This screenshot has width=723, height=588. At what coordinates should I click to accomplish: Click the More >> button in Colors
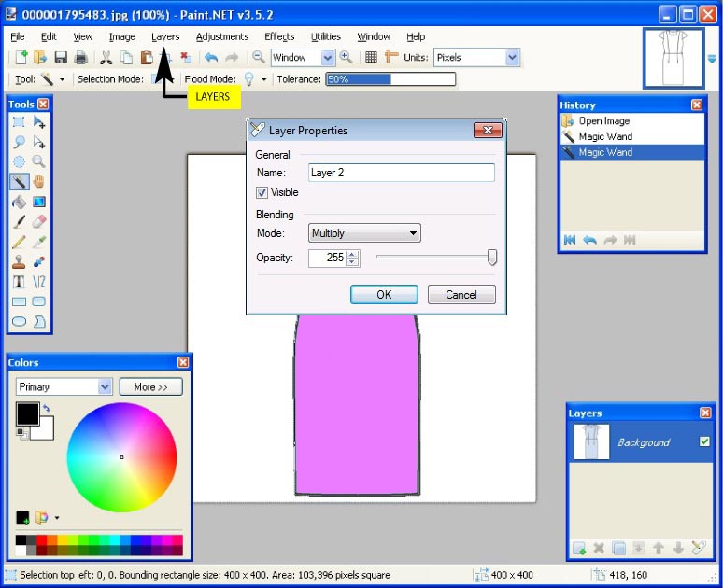(150, 386)
